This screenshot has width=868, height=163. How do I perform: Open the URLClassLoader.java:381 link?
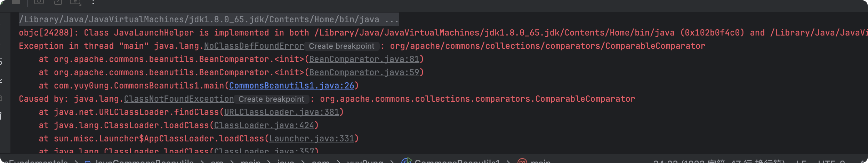tap(281, 112)
